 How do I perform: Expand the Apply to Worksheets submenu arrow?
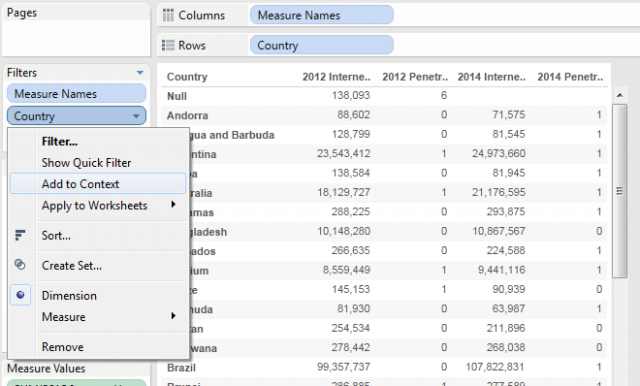(173, 204)
